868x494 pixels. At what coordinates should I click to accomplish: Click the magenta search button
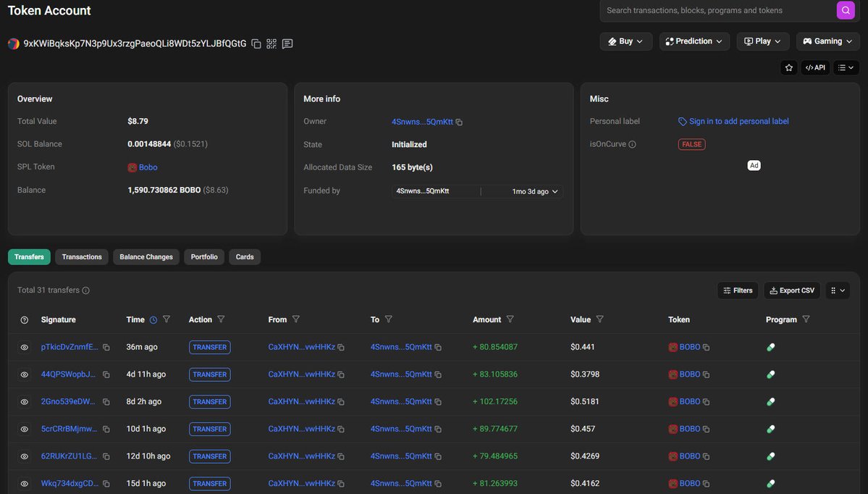click(x=846, y=10)
